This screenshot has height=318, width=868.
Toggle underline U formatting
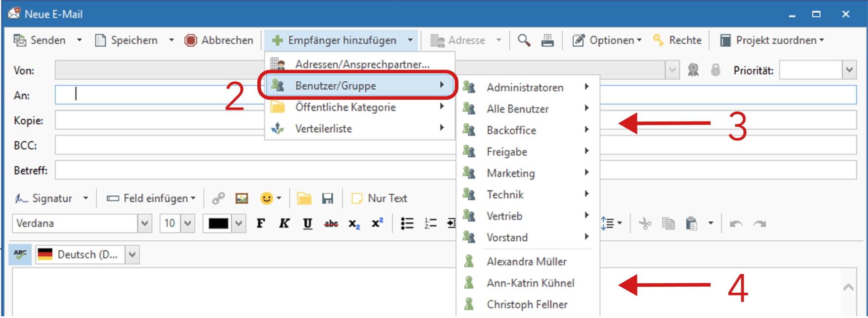coord(308,223)
